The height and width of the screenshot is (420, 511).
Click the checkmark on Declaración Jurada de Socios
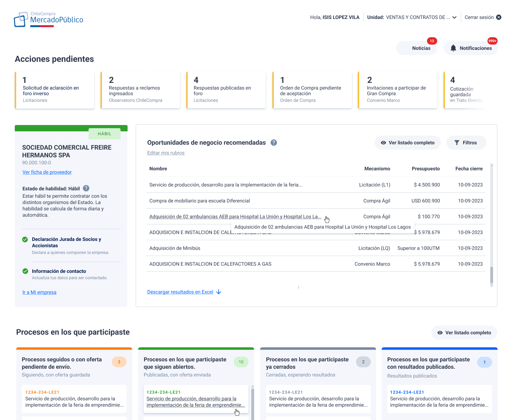tap(25, 239)
